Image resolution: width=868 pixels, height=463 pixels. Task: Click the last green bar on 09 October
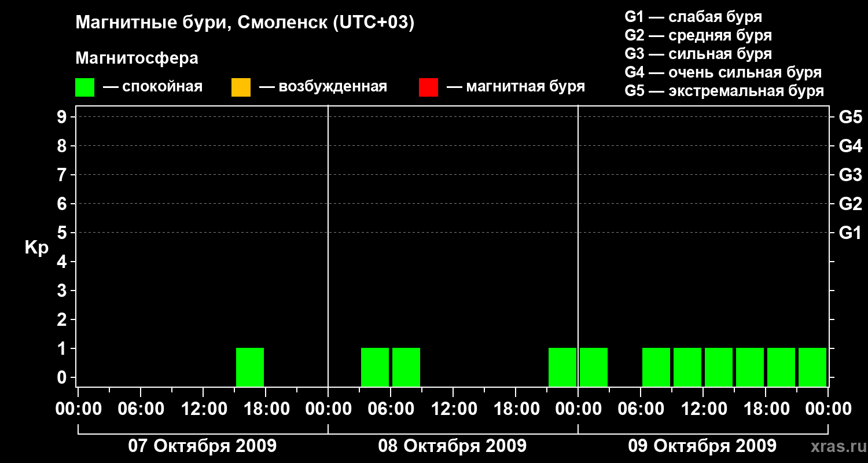[x=812, y=367]
